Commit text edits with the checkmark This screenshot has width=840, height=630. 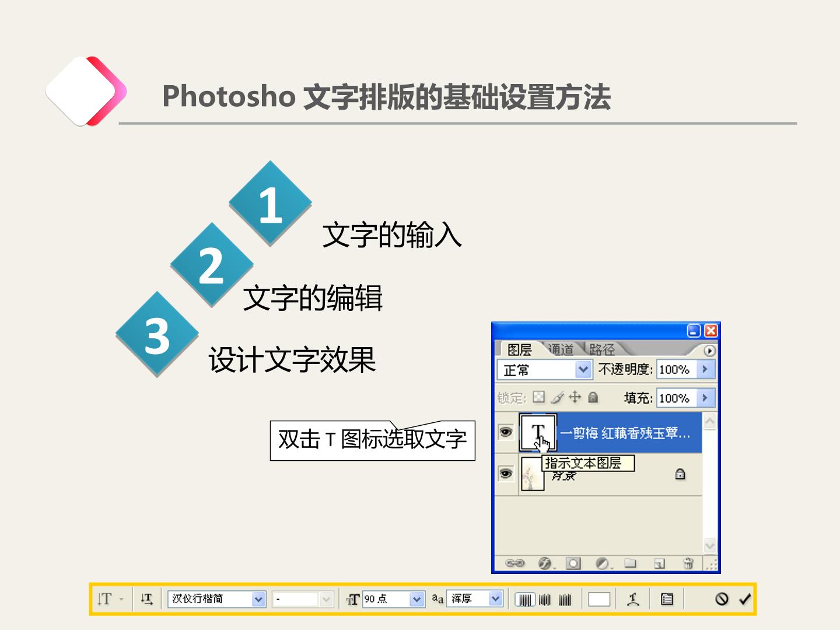coord(744,599)
